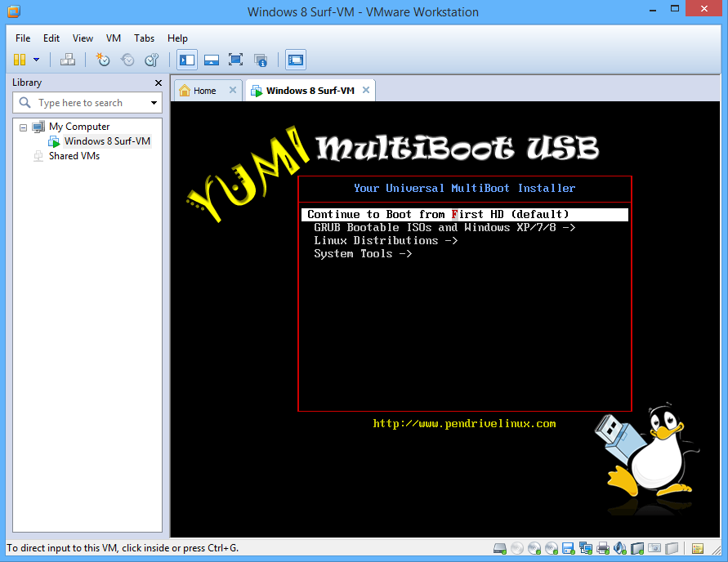Select Shared VMs in the library
Viewport: 728px width, 562px height.
coord(74,156)
